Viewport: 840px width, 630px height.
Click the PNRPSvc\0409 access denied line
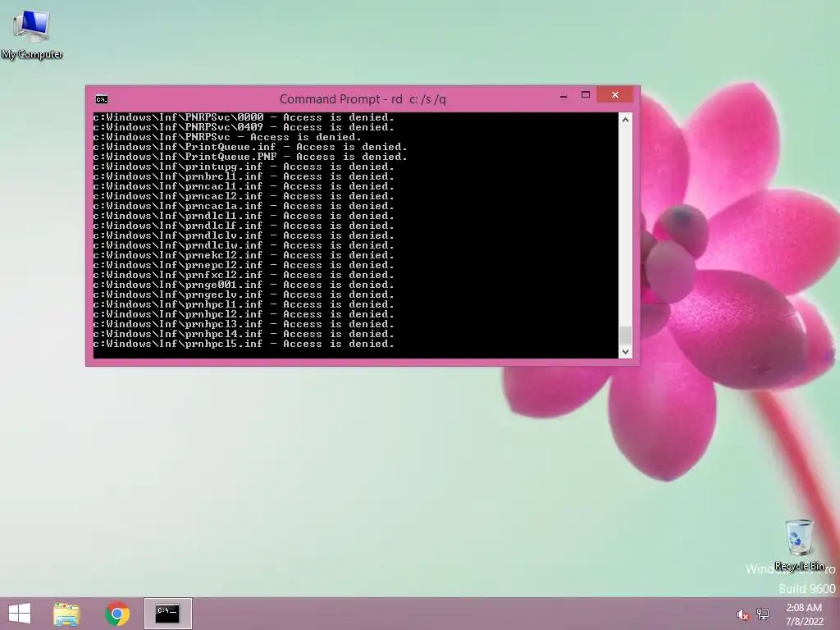click(x=244, y=127)
